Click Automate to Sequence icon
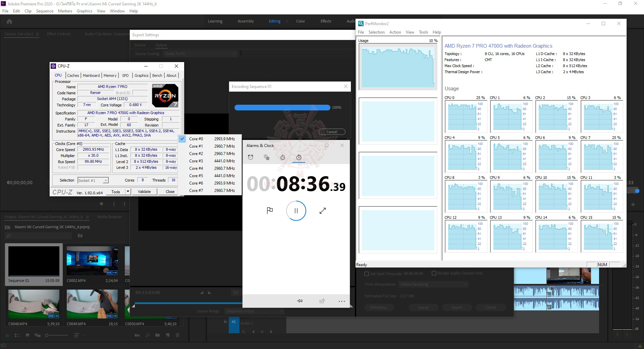Viewport: 644px width, 349px height. tap(137, 335)
